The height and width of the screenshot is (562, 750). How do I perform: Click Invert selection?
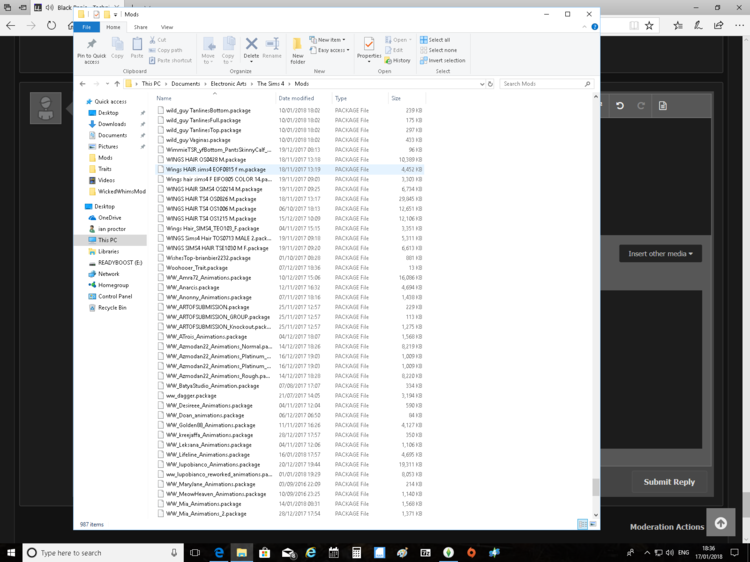(442, 61)
